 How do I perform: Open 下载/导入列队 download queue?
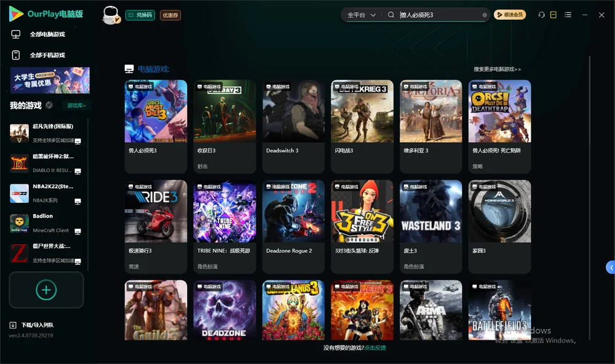tap(32, 325)
